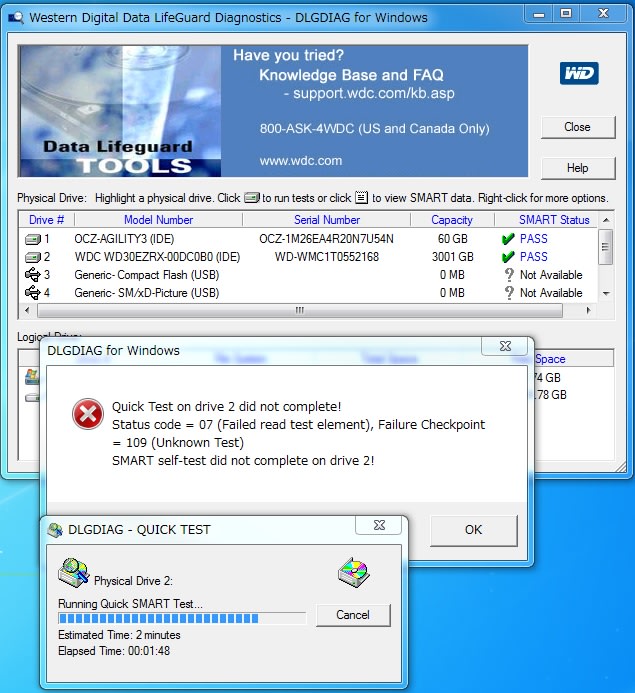The width and height of the screenshot is (635, 693).
Task: Maximize the Data LifeGuard Diagnostics window
Action: (566, 14)
